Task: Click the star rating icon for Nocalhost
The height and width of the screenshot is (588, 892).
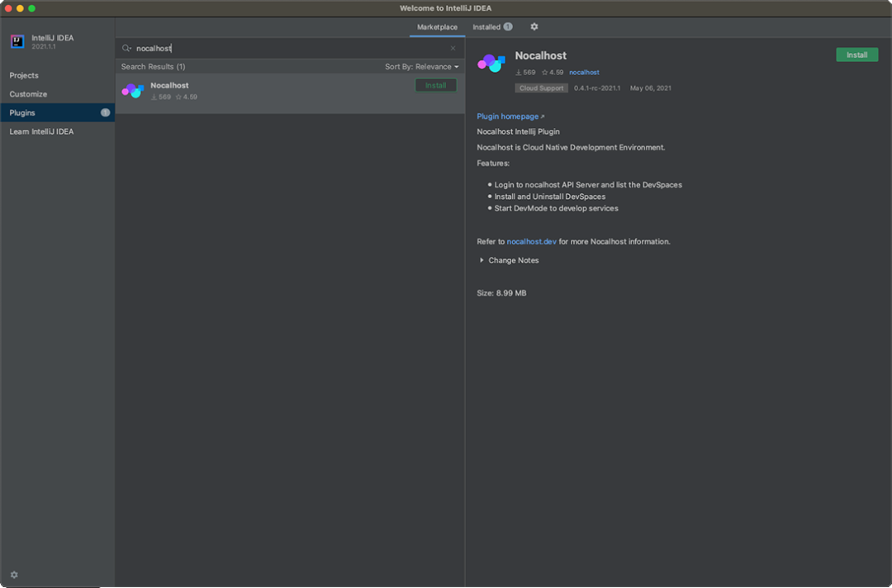Action: click(x=544, y=72)
